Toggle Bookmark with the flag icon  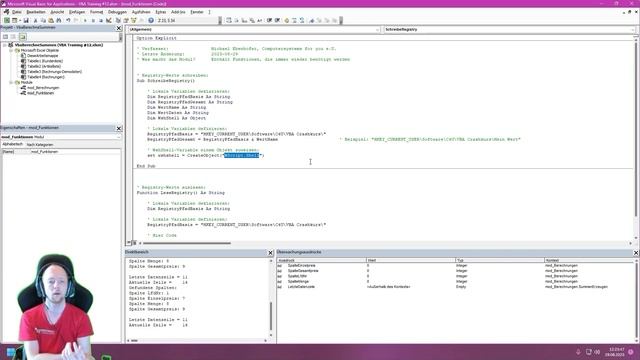pos(311,20)
